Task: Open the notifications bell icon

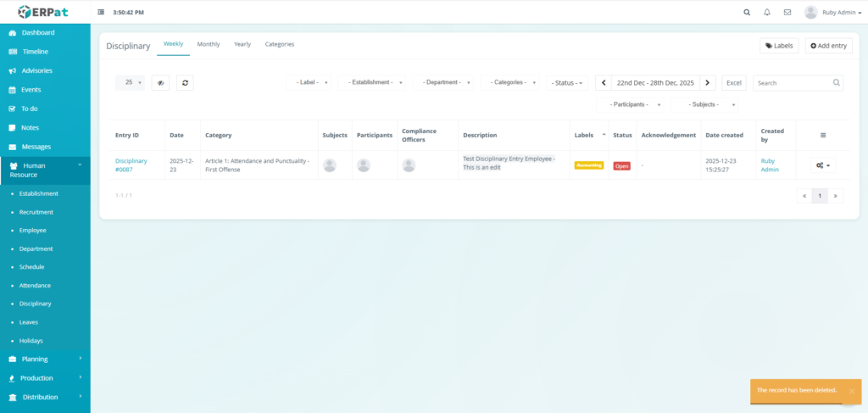Action: [x=767, y=13]
